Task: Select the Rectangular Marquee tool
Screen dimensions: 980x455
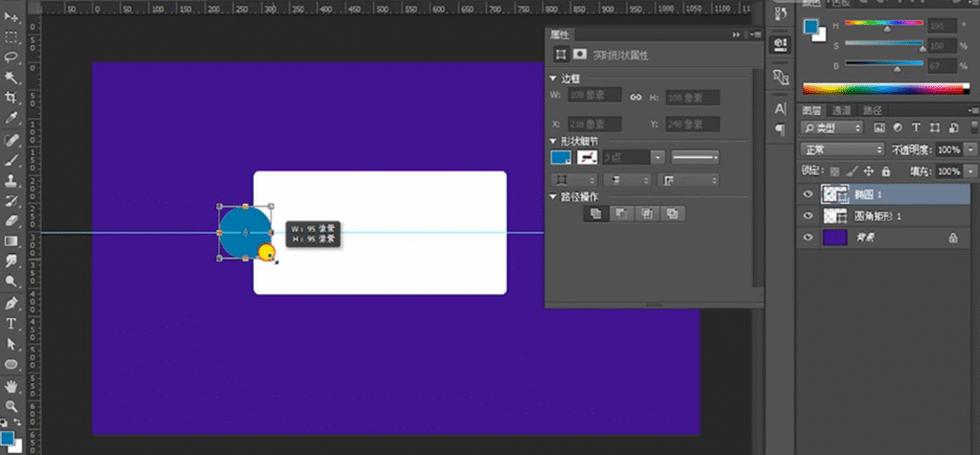Action: pos(11,37)
